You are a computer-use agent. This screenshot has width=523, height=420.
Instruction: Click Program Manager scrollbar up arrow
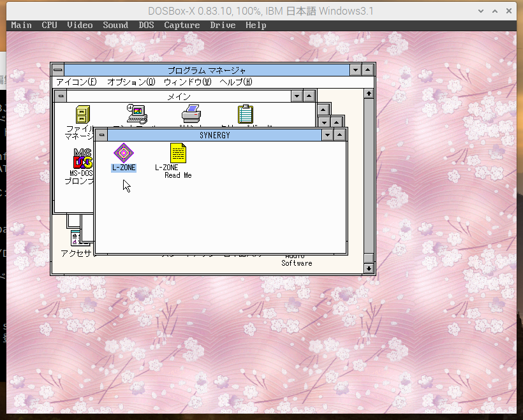[x=369, y=94]
